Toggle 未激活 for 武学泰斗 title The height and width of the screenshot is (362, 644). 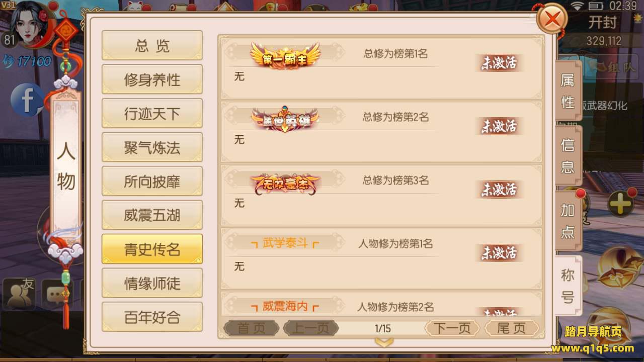pyautogui.click(x=499, y=252)
